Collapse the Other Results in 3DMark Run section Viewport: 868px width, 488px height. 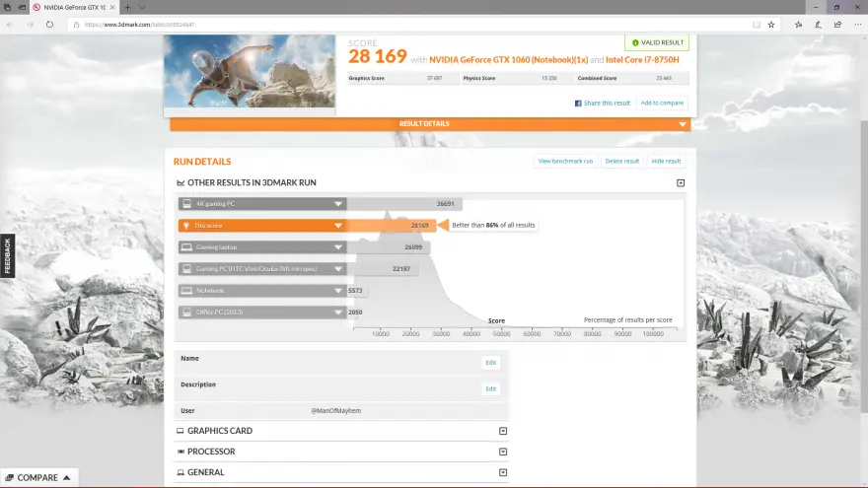point(681,182)
